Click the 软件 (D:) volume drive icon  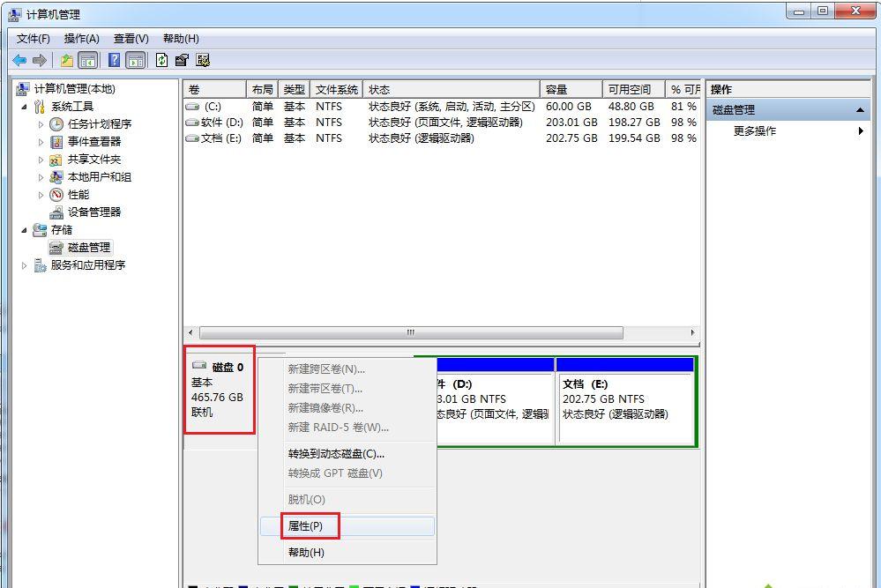pos(193,122)
